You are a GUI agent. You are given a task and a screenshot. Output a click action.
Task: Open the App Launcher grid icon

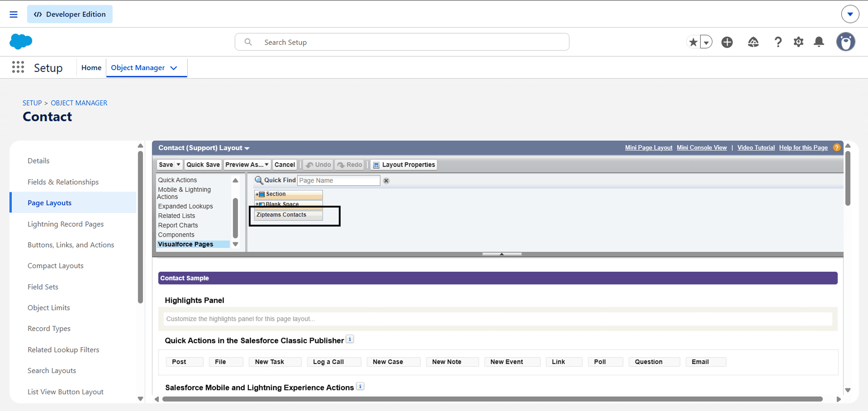tap(18, 67)
